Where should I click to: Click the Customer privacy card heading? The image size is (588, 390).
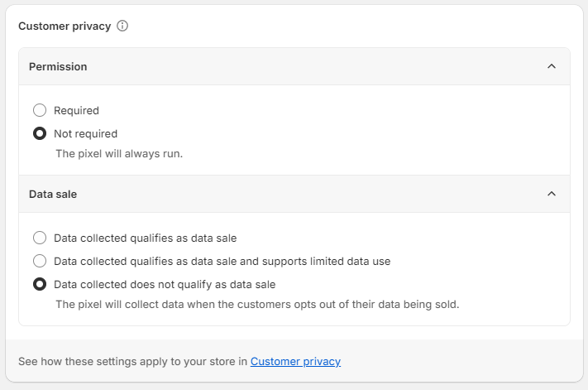[x=65, y=26]
